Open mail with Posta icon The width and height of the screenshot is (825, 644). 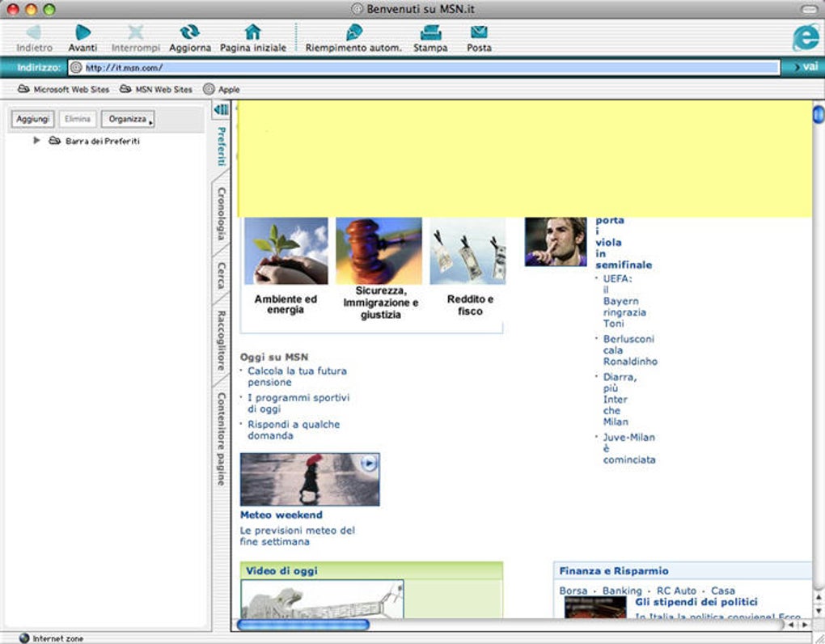[x=479, y=32]
